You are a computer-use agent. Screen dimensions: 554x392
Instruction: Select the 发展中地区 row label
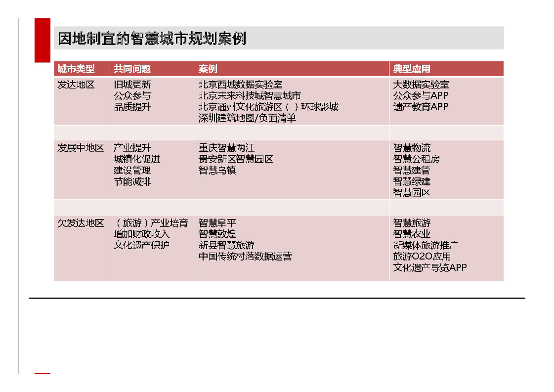tap(81, 148)
